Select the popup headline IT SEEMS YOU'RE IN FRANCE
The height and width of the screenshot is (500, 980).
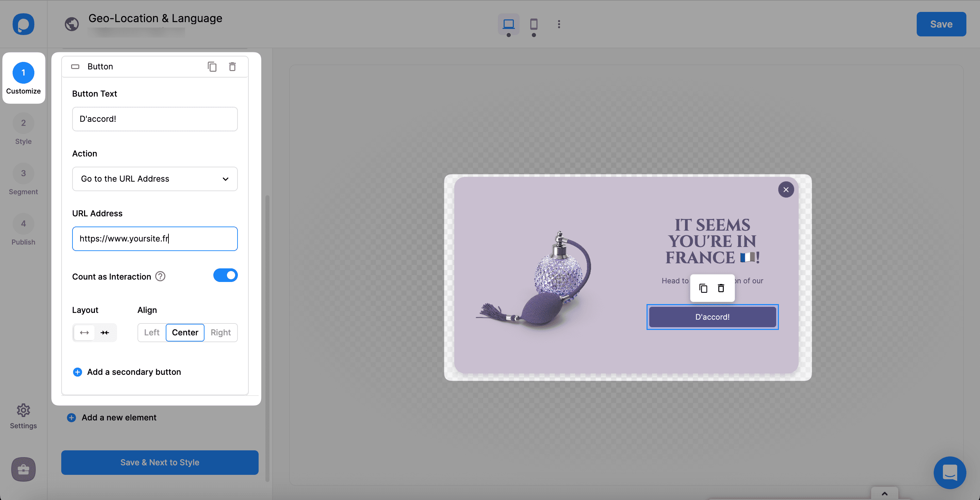pos(712,241)
